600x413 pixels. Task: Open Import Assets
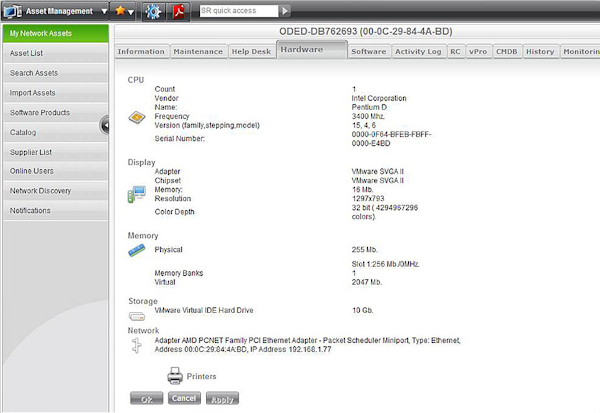(55, 93)
